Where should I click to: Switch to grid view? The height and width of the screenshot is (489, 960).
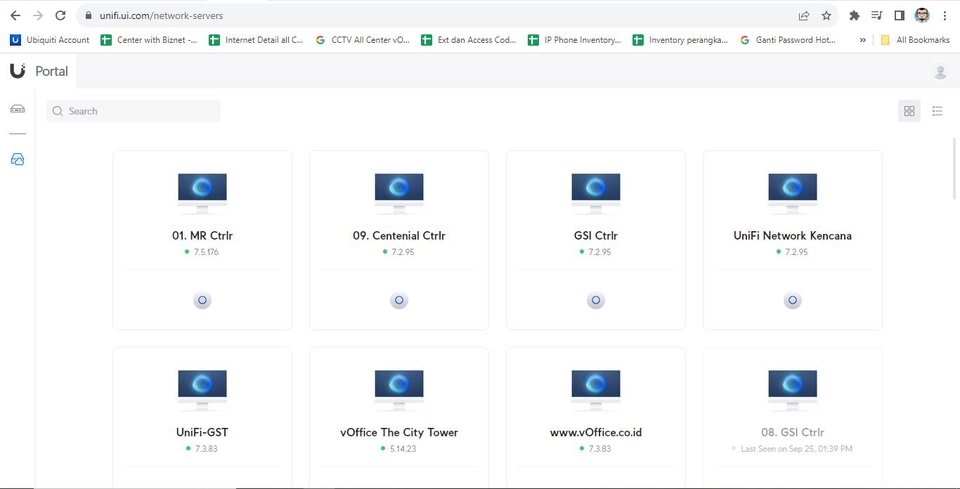tap(909, 111)
